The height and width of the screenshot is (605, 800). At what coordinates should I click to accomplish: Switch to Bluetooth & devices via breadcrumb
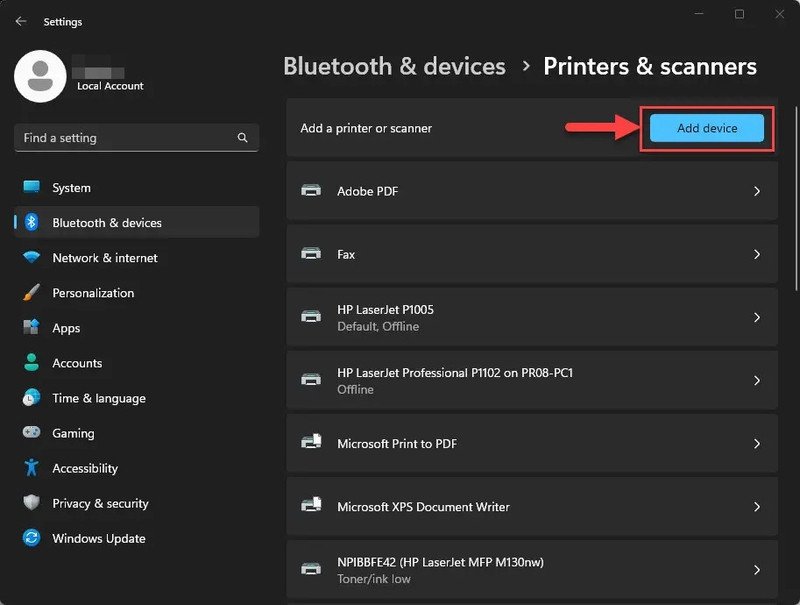click(x=394, y=66)
